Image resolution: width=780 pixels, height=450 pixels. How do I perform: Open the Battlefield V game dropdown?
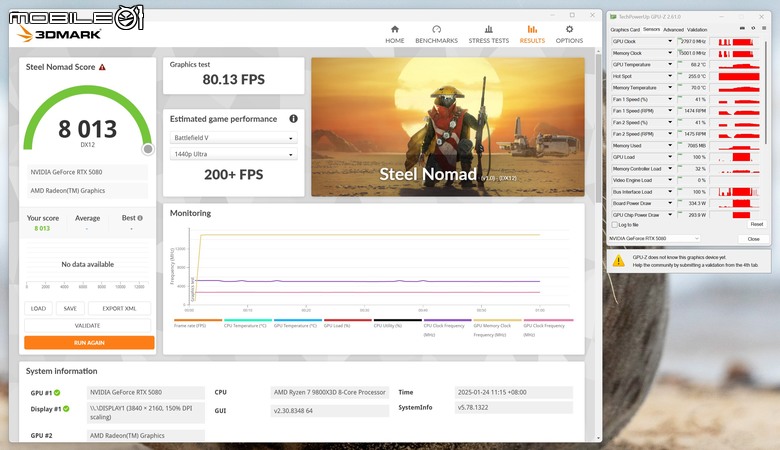click(x=233, y=138)
